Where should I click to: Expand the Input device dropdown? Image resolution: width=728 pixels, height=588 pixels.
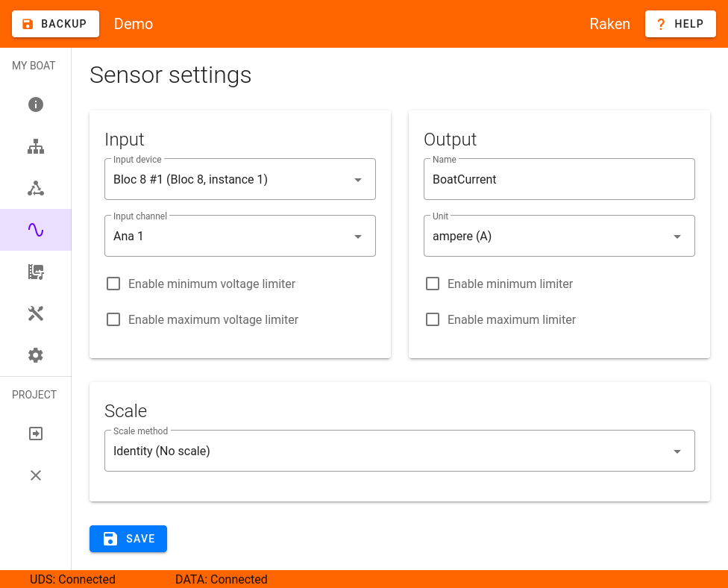[240, 179]
